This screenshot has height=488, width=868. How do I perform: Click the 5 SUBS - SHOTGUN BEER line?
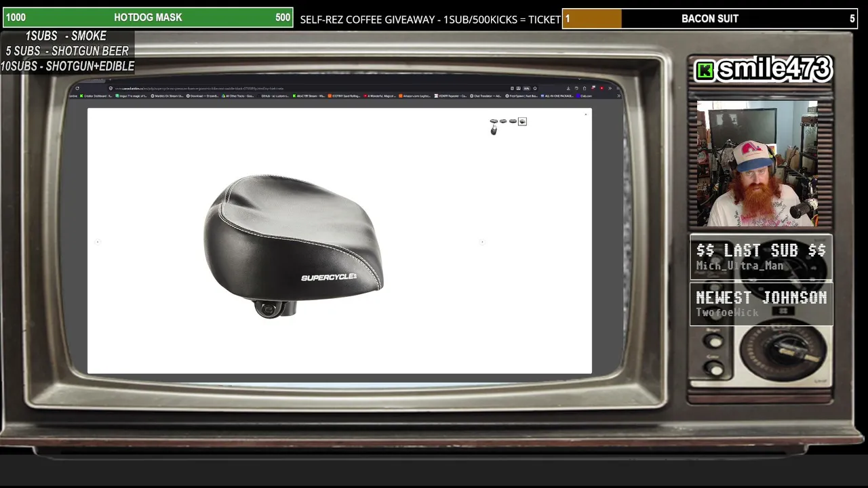point(67,51)
